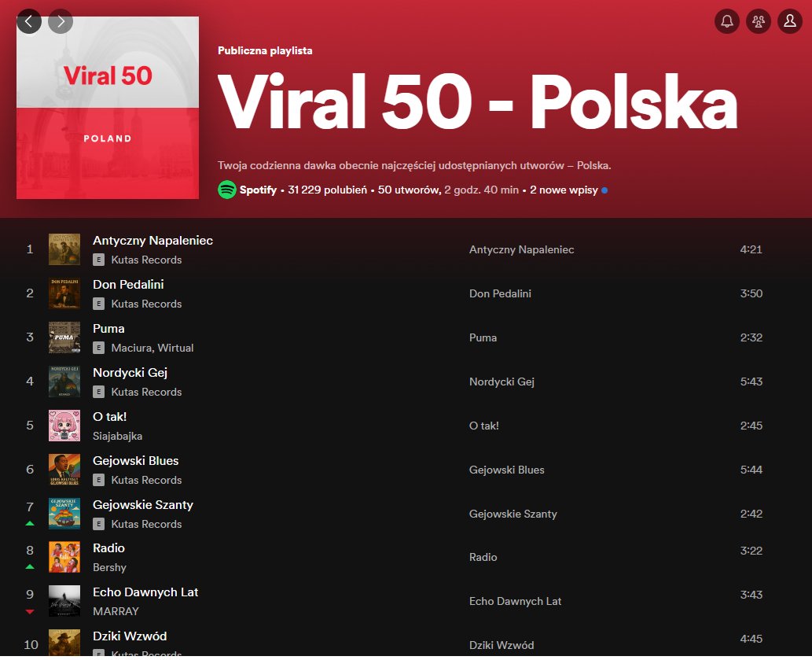This screenshot has width=812, height=660.
Task: Click track title Dziki Wzwód
Action: tap(130, 636)
